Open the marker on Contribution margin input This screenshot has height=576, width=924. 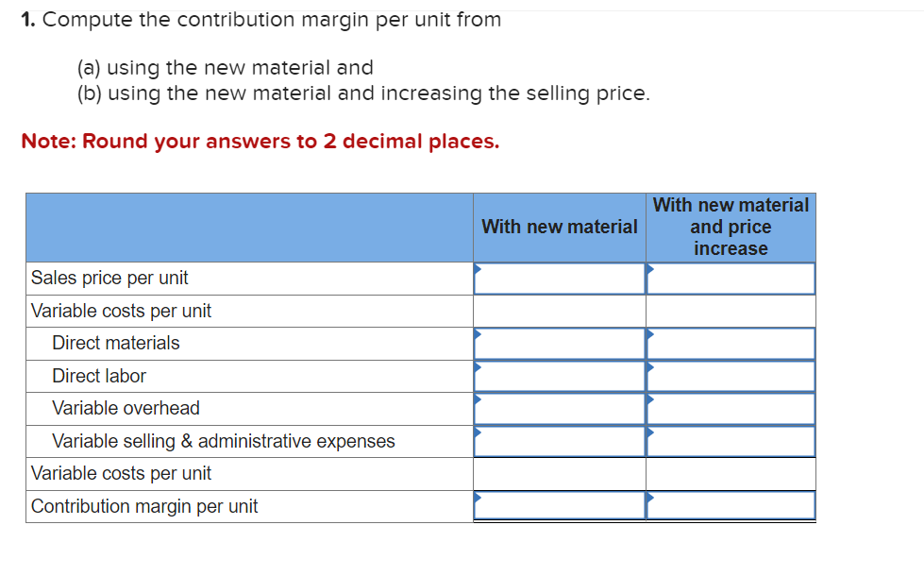tap(479, 498)
